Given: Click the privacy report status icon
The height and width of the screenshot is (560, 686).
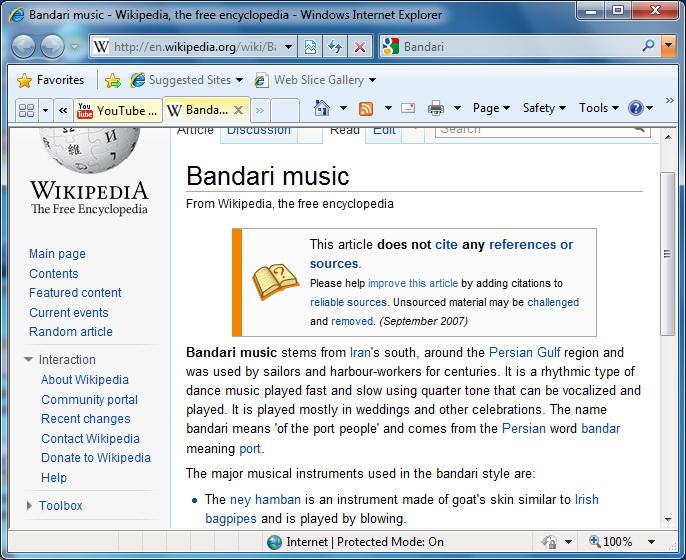Looking at the screenshot, I should pos(549,542).
